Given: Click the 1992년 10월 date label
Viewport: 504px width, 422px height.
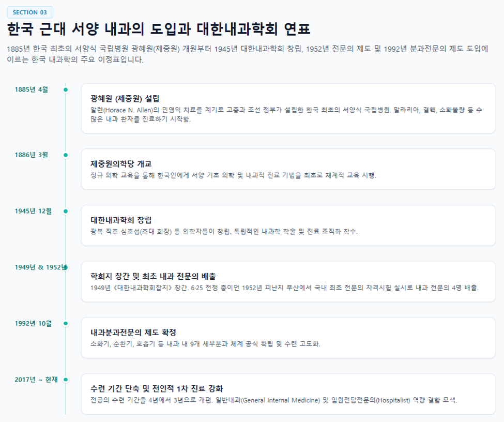Looking at the screenshot, I should coord(33,324).
